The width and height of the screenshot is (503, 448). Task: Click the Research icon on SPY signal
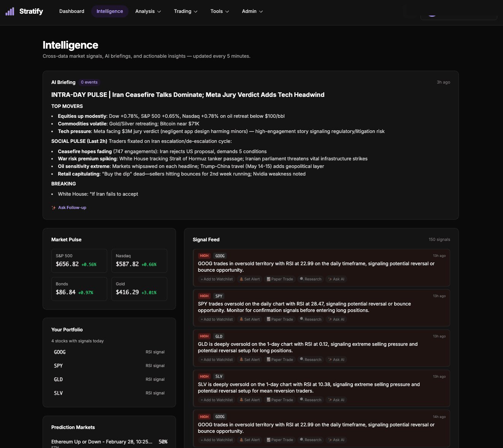(301, 319)
